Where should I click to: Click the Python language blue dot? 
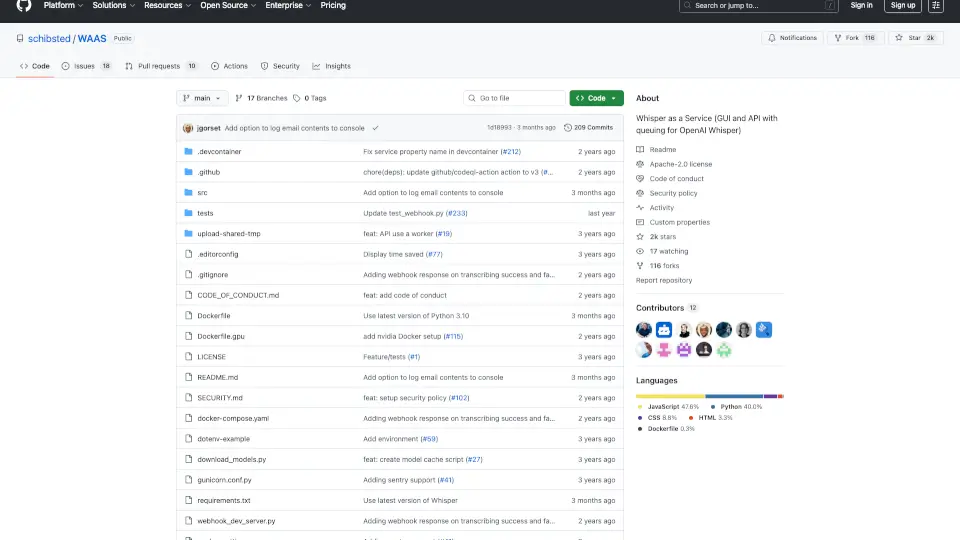[x=713, y=407]
